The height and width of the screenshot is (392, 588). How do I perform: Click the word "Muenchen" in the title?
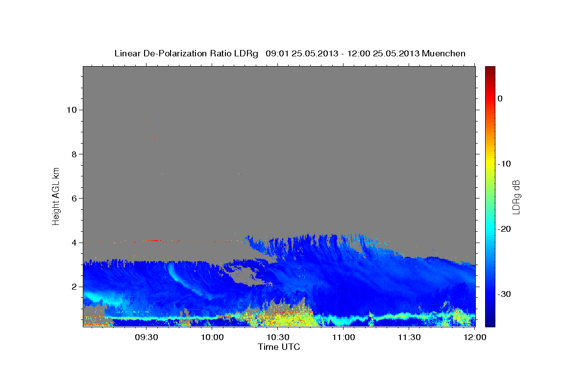tap(443, 53)
